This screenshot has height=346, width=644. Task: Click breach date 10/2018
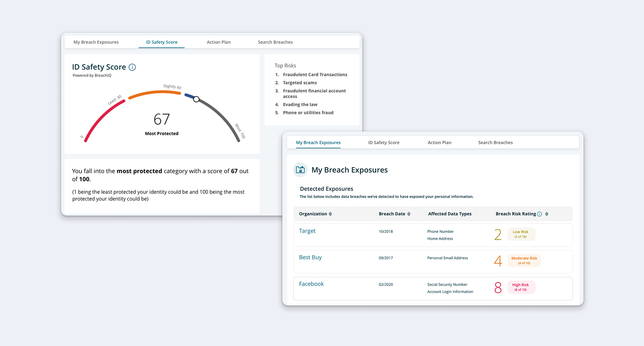[x=386, y=232]
